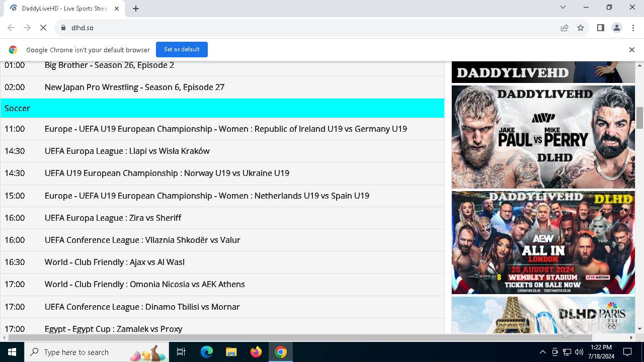This screenshot has width=644, height=362.
Task: Expand the tab search chevron
Action: coord(563,7)
